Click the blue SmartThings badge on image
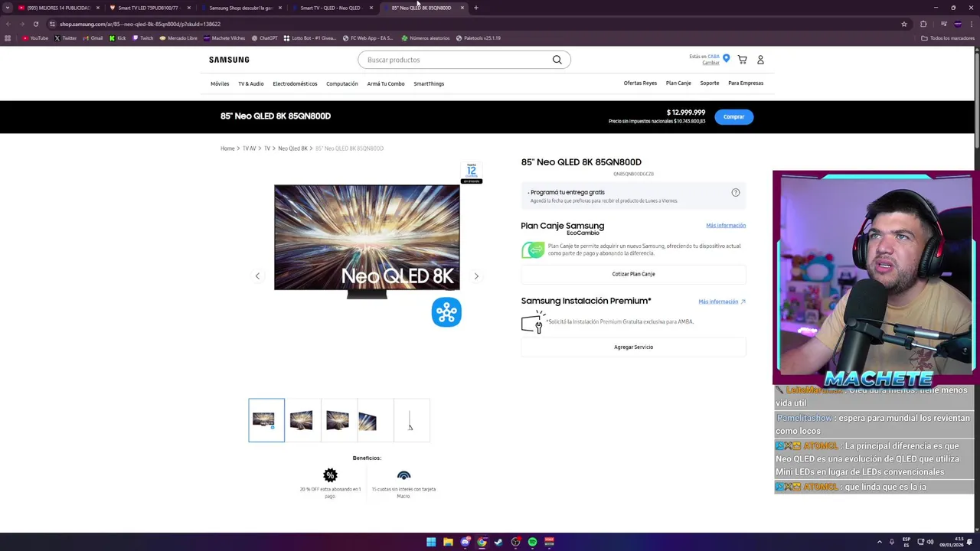This screenshot has width=980, height=551. [446, 312]
